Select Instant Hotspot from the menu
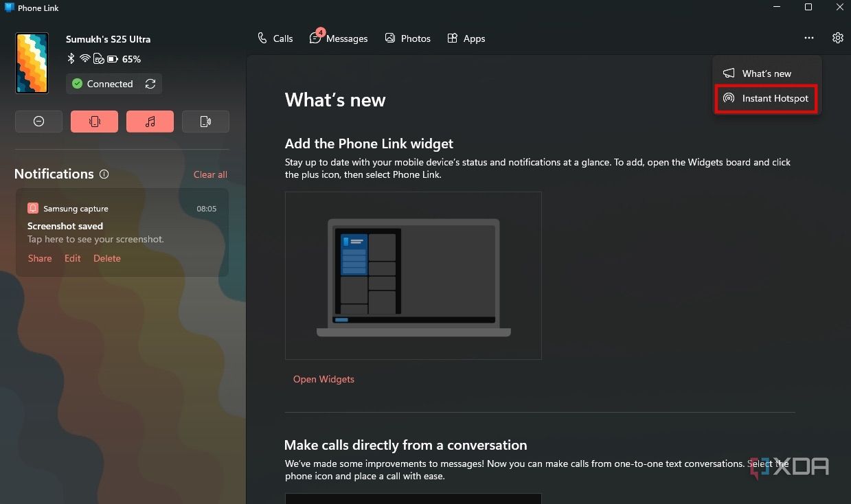The width and height of the screenshot is (851, 504). click(x=767, y=98)
